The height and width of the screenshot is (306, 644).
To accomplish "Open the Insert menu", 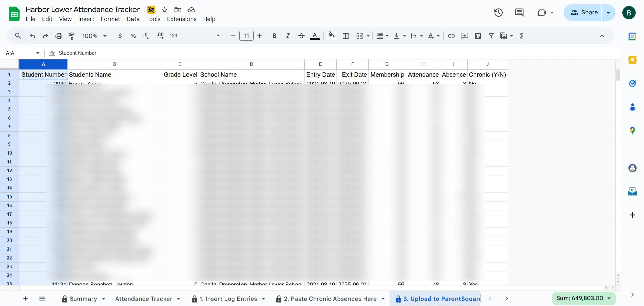I will pos(86,19).
